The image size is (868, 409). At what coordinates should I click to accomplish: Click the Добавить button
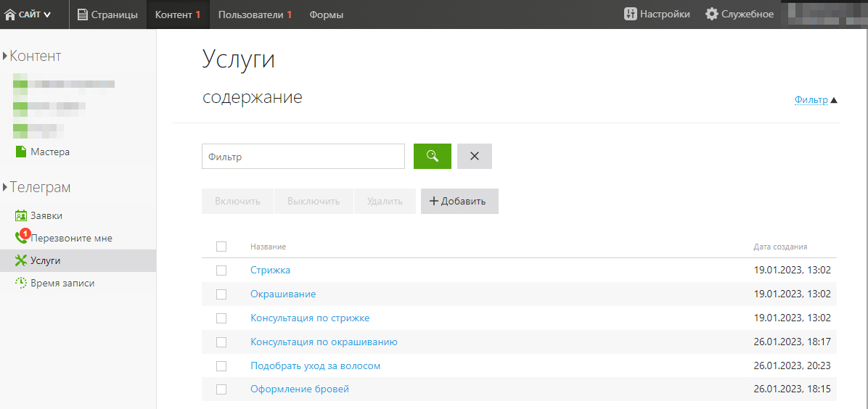[x=459, y=201]
